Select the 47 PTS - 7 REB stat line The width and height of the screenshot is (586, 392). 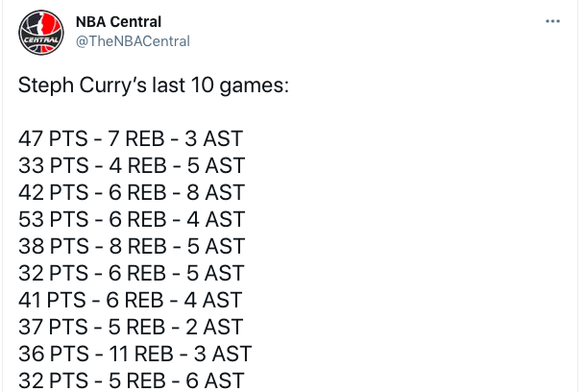(131, 138)
